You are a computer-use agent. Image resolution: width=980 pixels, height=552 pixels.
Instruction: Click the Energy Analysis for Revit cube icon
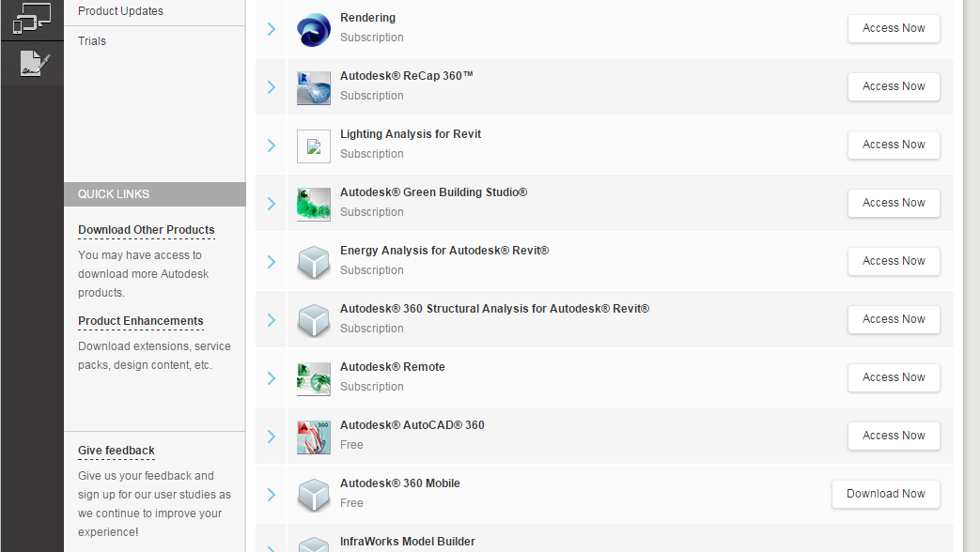(313, 262)
